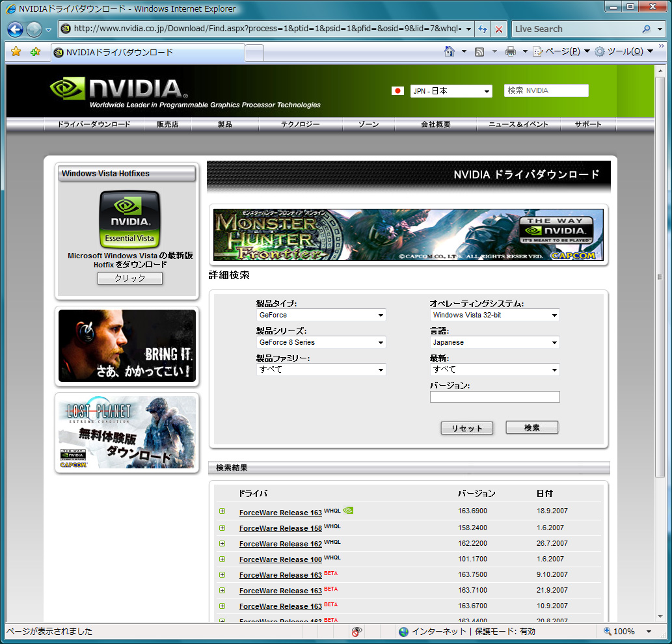
Task: Click the クリック hotfix button
Action: click(x=130, y=278)
